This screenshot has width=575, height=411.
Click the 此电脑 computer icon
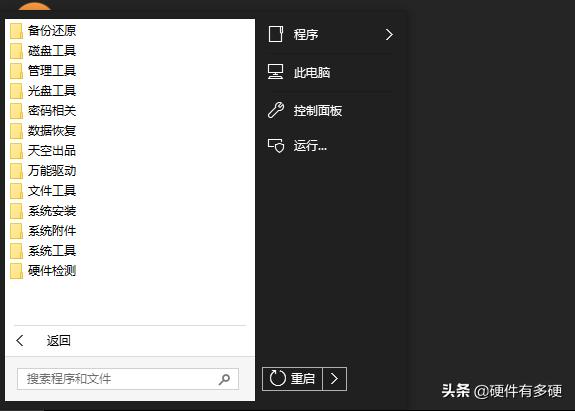click(275, 72)
